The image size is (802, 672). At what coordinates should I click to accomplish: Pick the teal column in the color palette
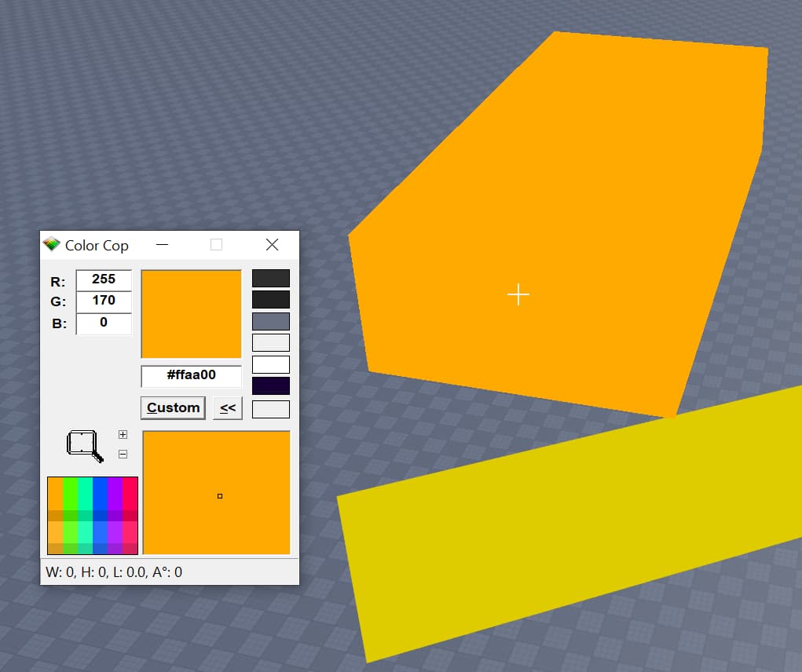click(86, 515)
